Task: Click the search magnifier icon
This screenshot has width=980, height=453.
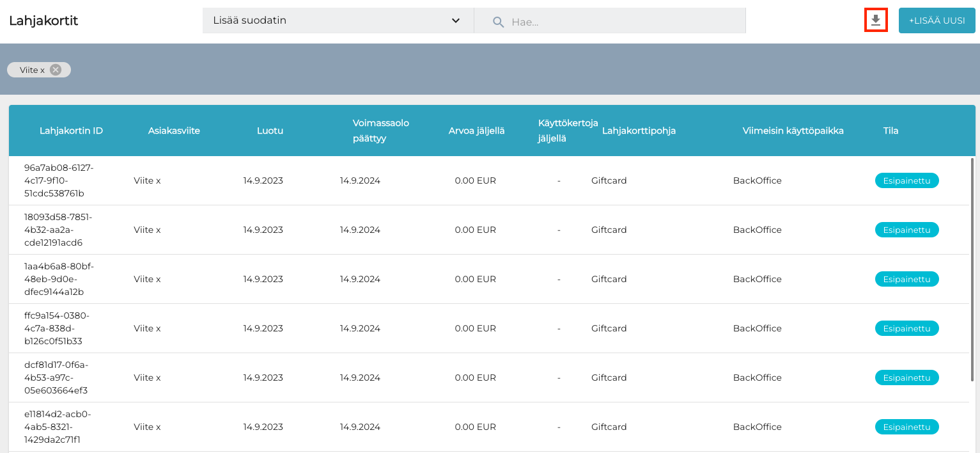Action: click(499, 22)
